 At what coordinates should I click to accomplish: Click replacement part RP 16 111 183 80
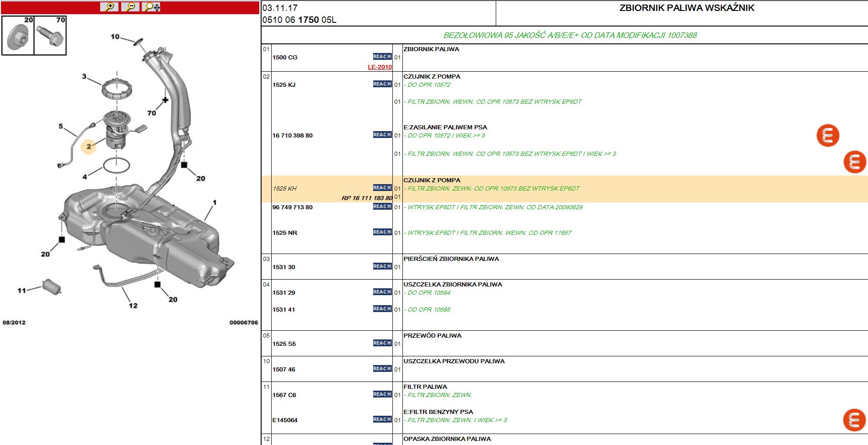367,198
